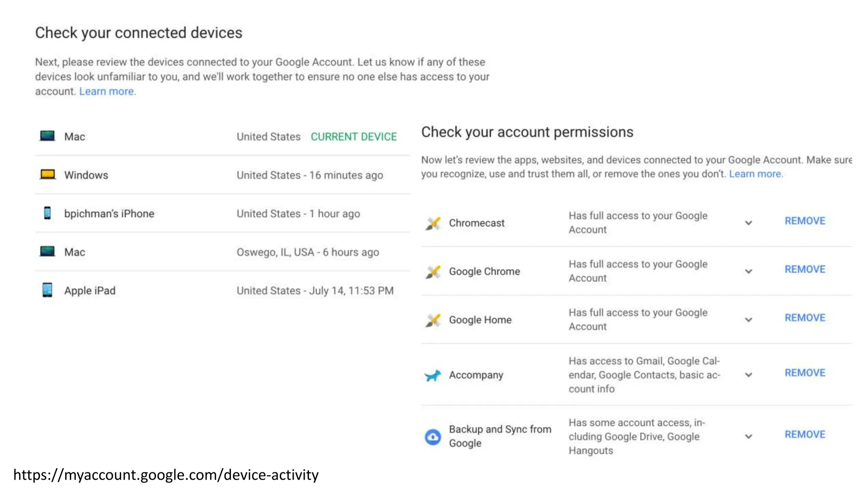The image size is (868, 488).
Task: Remove Accompany access
Action: point(805,373)
